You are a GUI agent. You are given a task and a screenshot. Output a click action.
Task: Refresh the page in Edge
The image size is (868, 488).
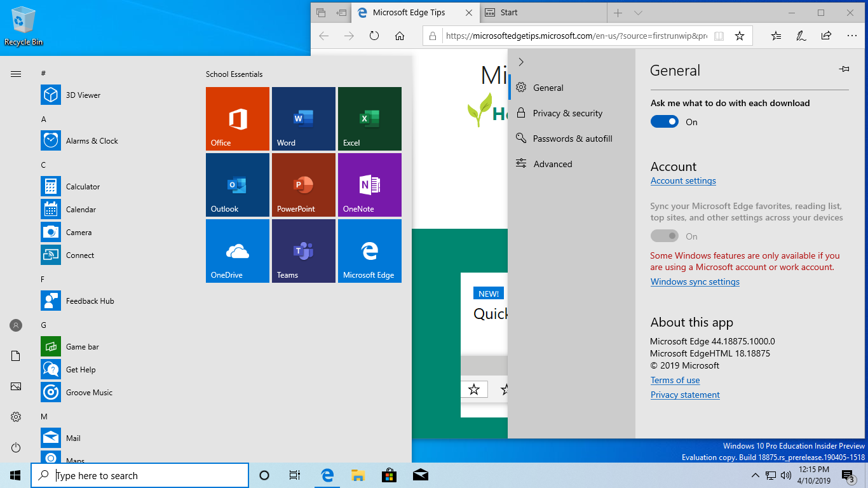click(374, 36)
